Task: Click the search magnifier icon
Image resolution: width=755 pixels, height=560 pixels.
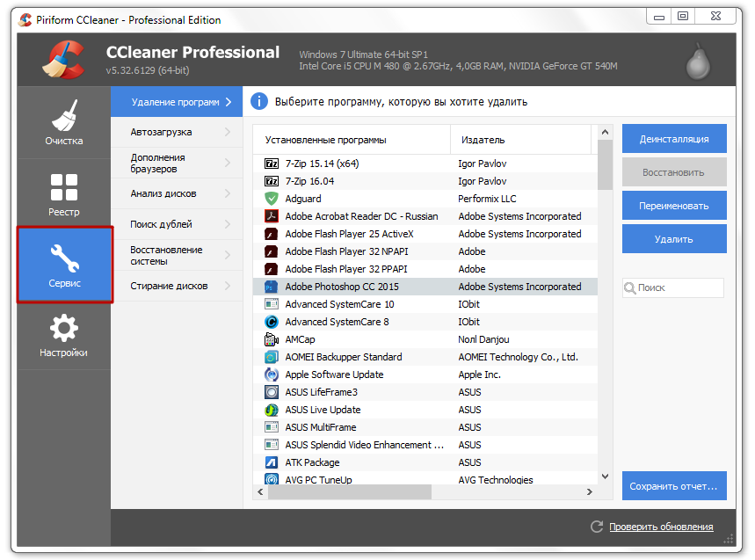Action: point(630,288)
